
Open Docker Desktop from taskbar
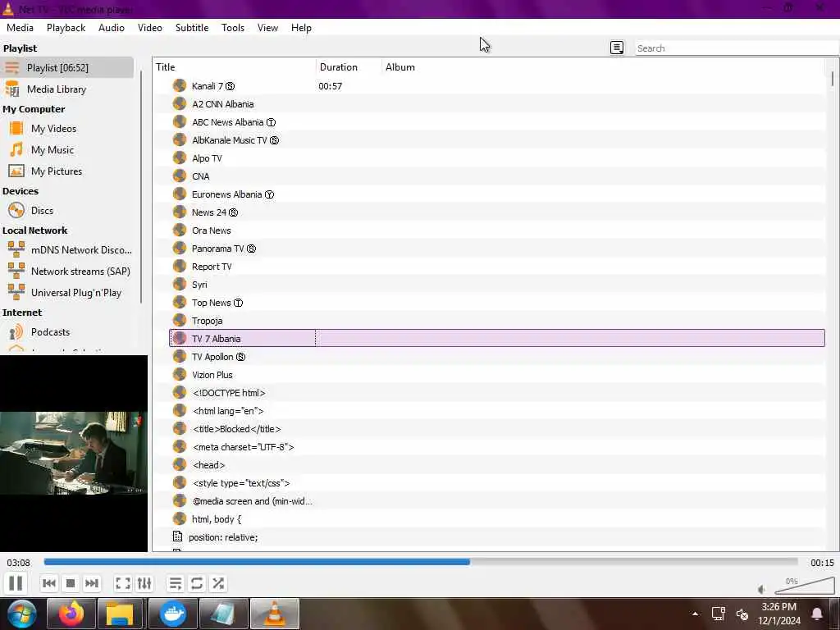pos(172,614)
